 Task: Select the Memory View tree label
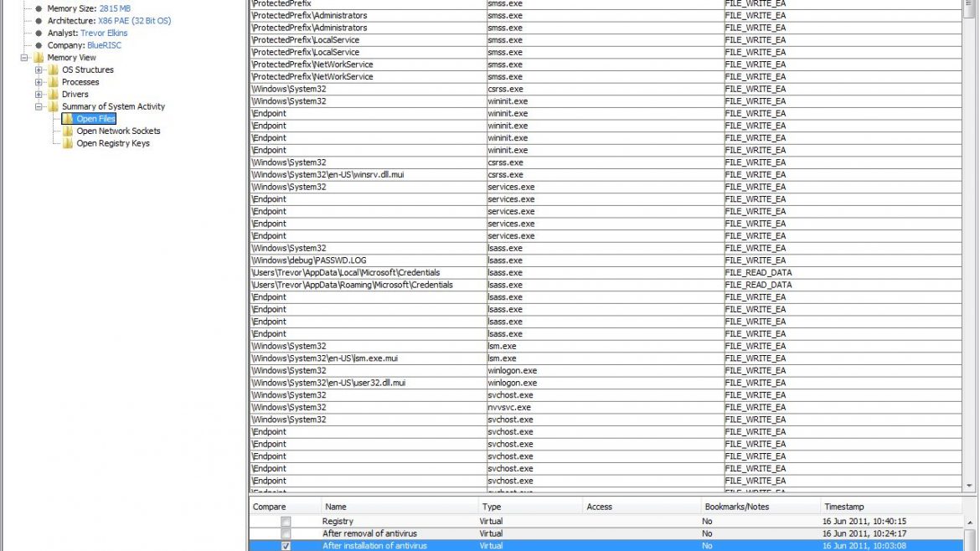click(71, 58)
